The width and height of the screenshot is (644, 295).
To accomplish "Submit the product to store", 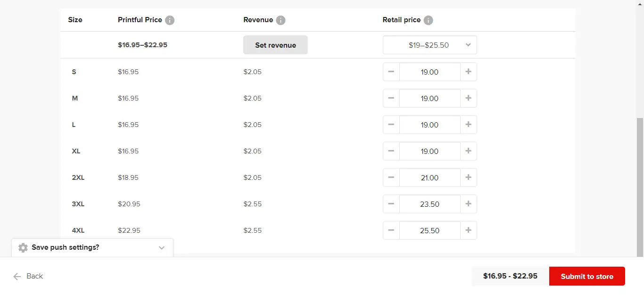I will click(x=587, y=276).
